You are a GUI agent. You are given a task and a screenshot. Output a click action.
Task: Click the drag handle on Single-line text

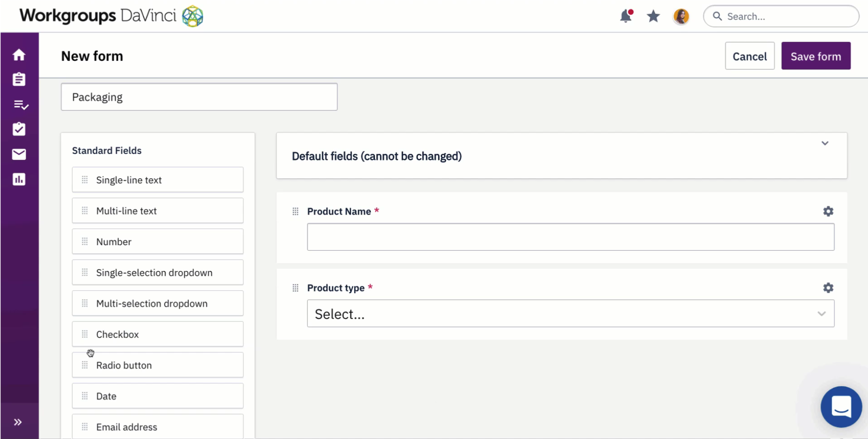click(85, 180)
